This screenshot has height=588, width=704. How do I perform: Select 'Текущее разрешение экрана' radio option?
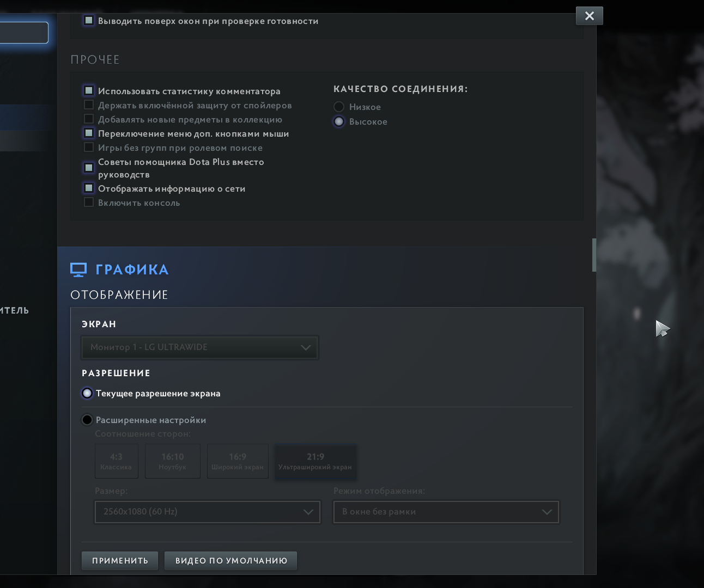(87, 393)
